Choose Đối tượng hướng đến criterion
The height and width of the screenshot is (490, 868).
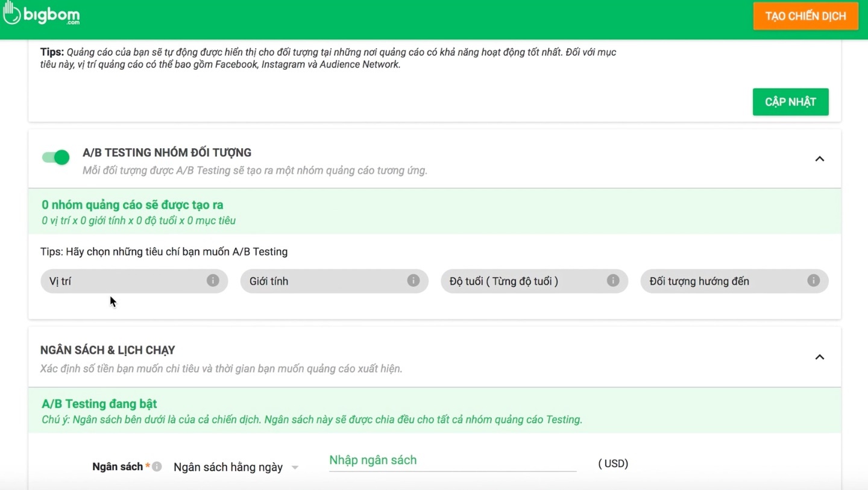click(717, 281)
